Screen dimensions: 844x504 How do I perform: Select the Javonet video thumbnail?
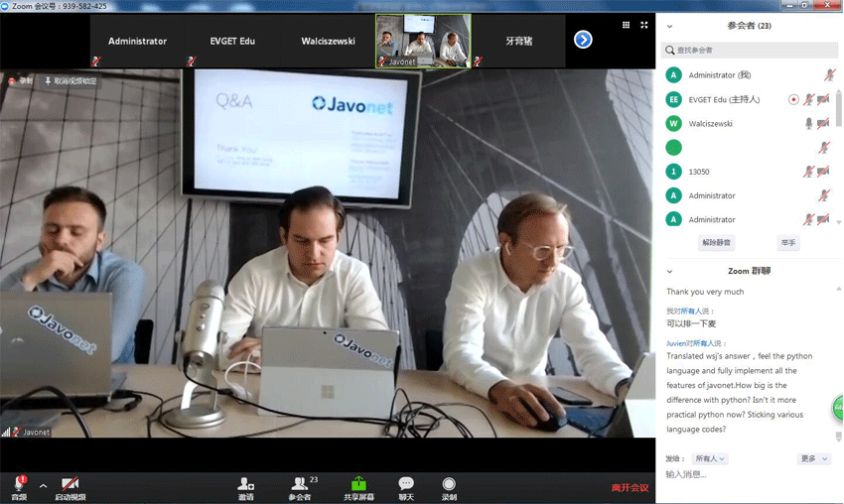click(x=423, y=41)
